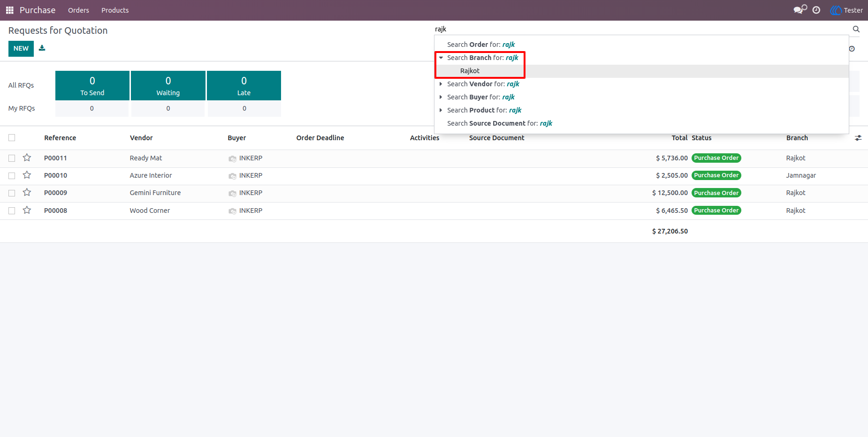The image size is (868, 437).
Task: Open the optional columns adjust icon
Action: pos(858,138)
